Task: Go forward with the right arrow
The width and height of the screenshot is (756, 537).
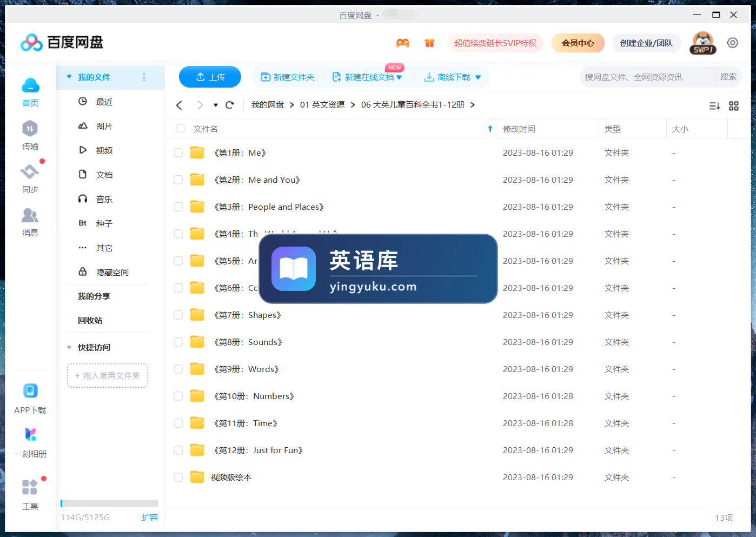Action: coord(200,105)
